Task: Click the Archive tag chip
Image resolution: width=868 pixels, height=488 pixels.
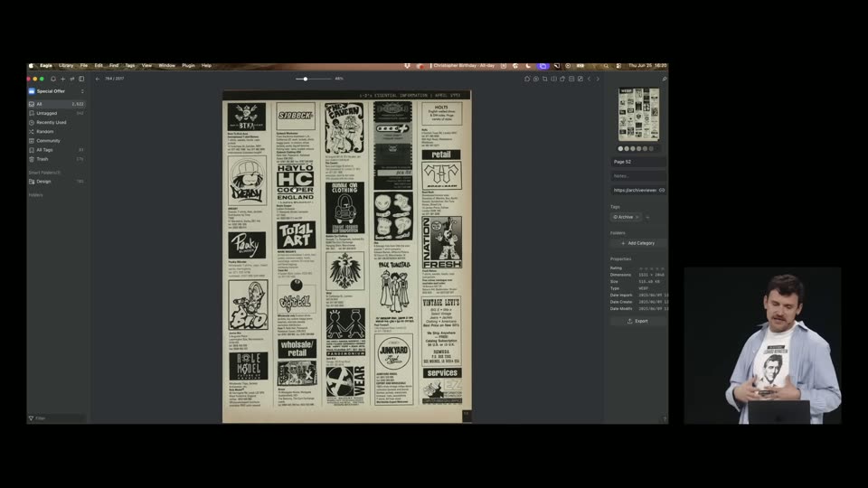Action: coord(626,217)
